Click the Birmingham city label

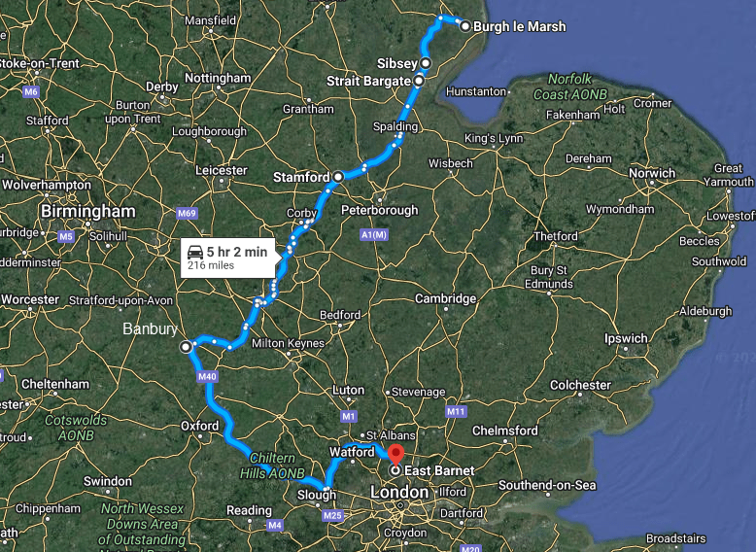pyautogui.click(x=88, y=211)
